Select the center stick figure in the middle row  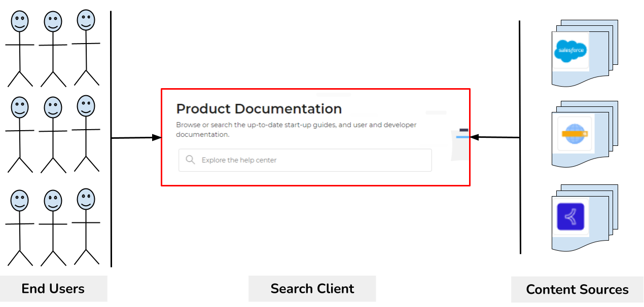tap(53, 135)
